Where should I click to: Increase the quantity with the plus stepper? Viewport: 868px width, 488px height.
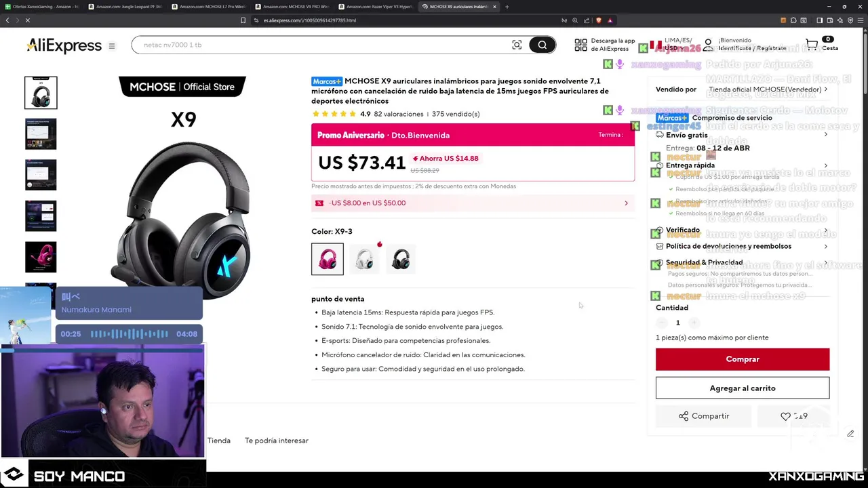tap(693, 323)
